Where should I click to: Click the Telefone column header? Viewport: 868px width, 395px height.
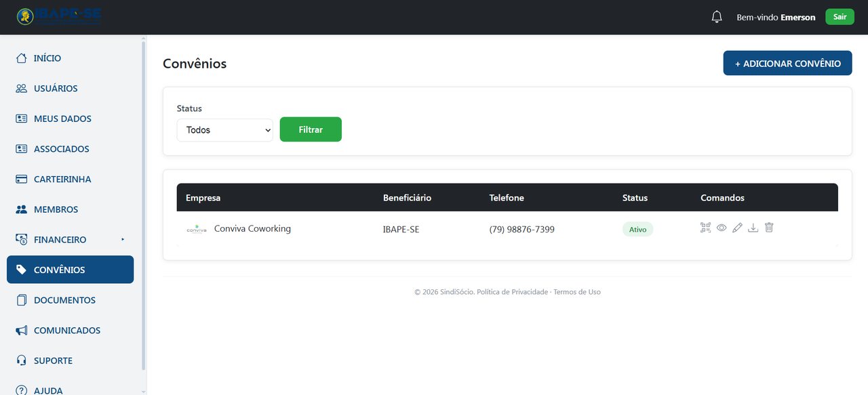(x=507, y=198)
